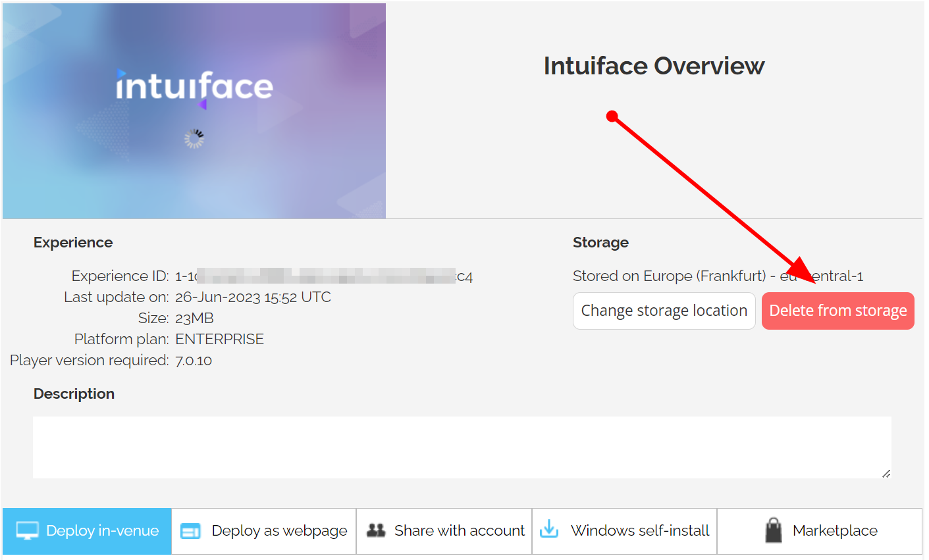The height and width of the screenshot is (560, 929).
Task: Click Delete from storage button
Action: [838, 311]
